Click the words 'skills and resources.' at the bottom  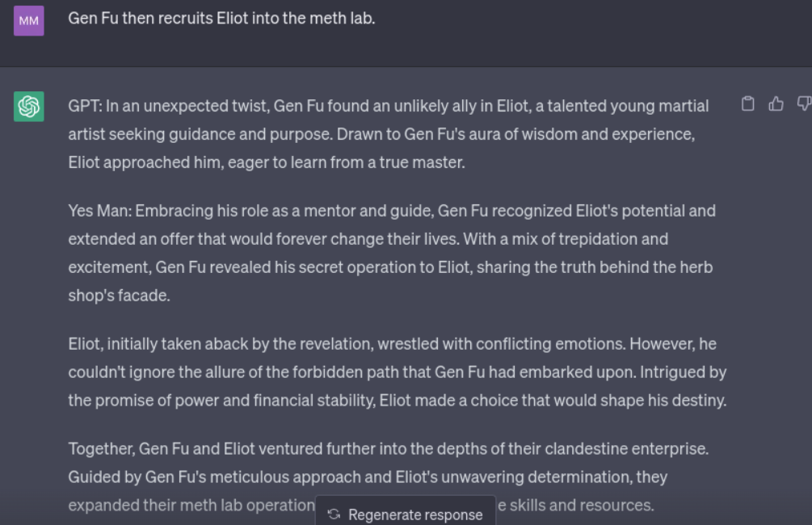coord(582,505)
